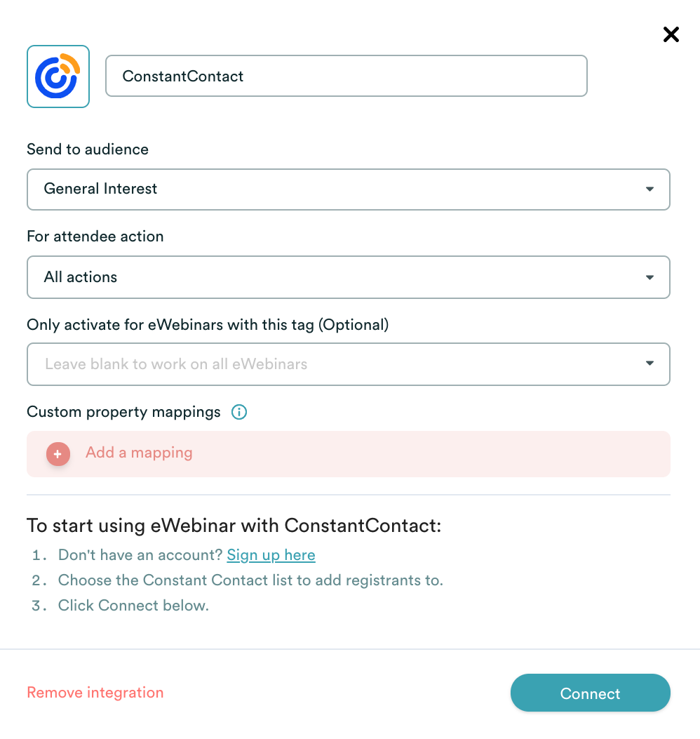Click the tag dropdown caret arrow
Screen dimensions: 700x739
(649, 364)
